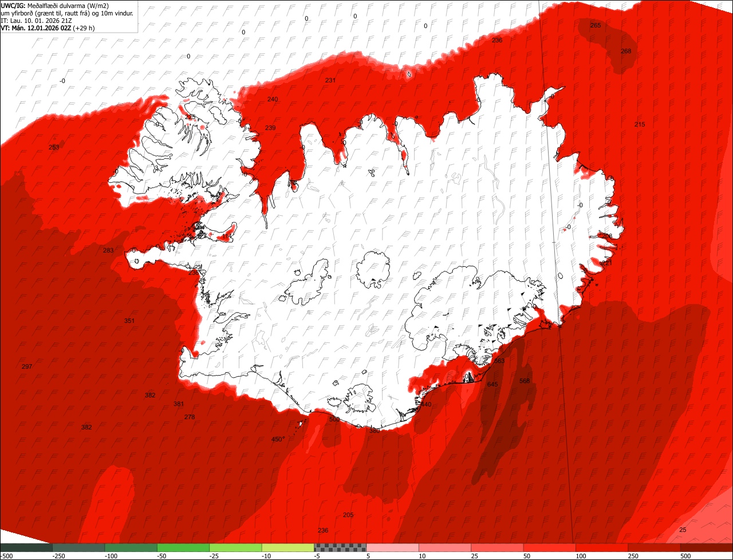733x560 pixels.
Task: Click the -5 scale label
Action: (317, 556)
